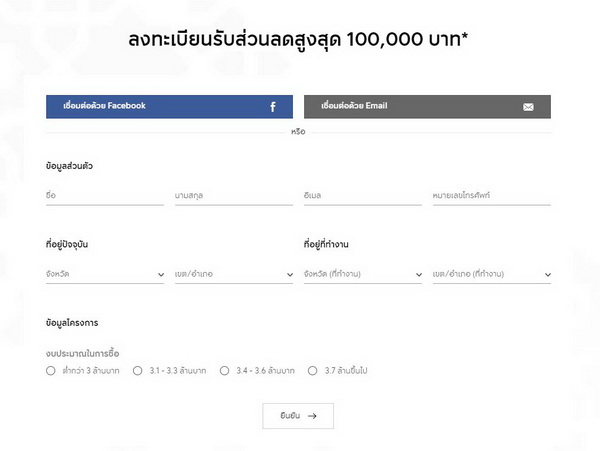Click the registration discount heading text
Image resolution: width=600 pixels, height=451 pixels.
299,40
